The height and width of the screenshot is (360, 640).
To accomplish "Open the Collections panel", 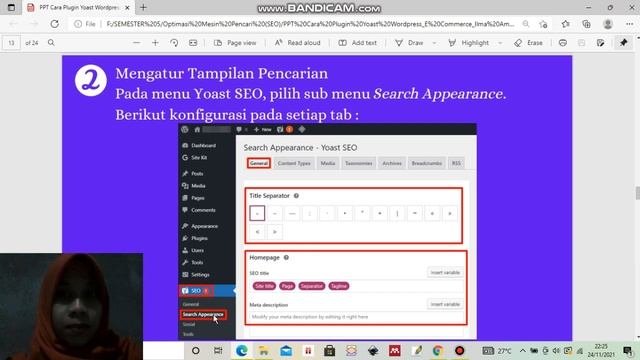I will (x=587, y=24).
